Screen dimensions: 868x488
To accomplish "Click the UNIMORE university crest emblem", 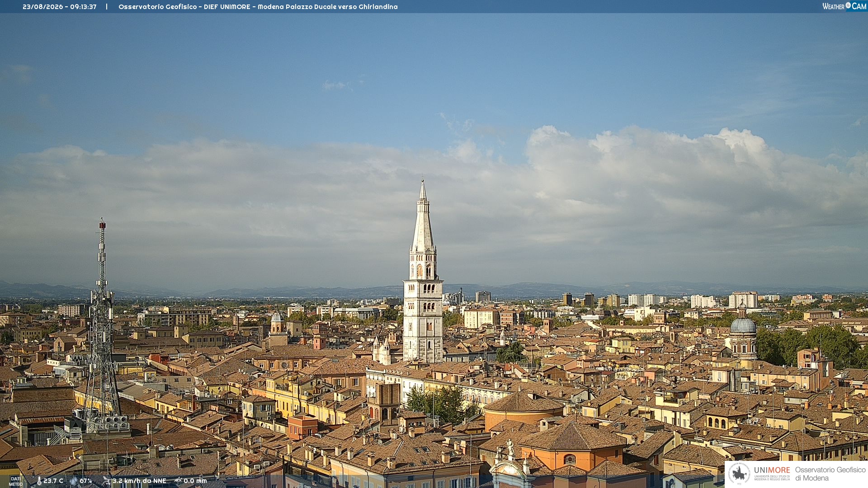I will click(739, 474).
